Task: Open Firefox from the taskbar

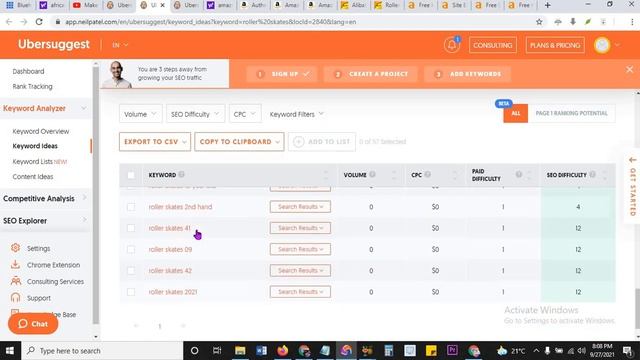Action: coord(282,351)
